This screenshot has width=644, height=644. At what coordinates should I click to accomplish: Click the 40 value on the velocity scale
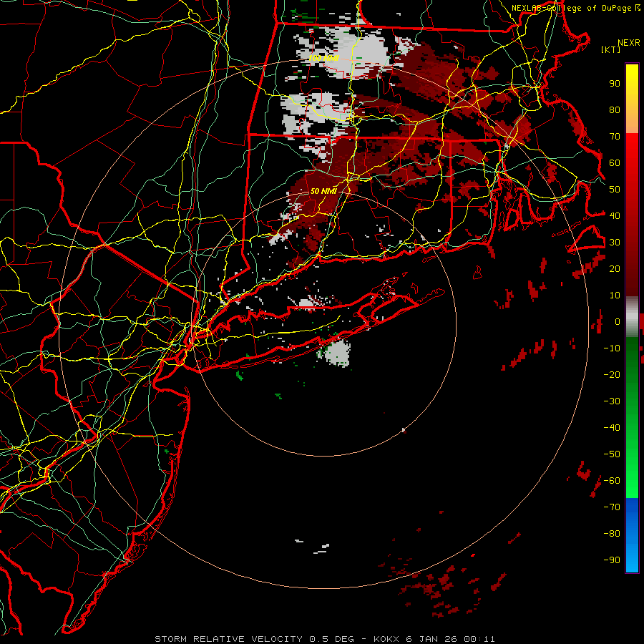click(615, 216)
